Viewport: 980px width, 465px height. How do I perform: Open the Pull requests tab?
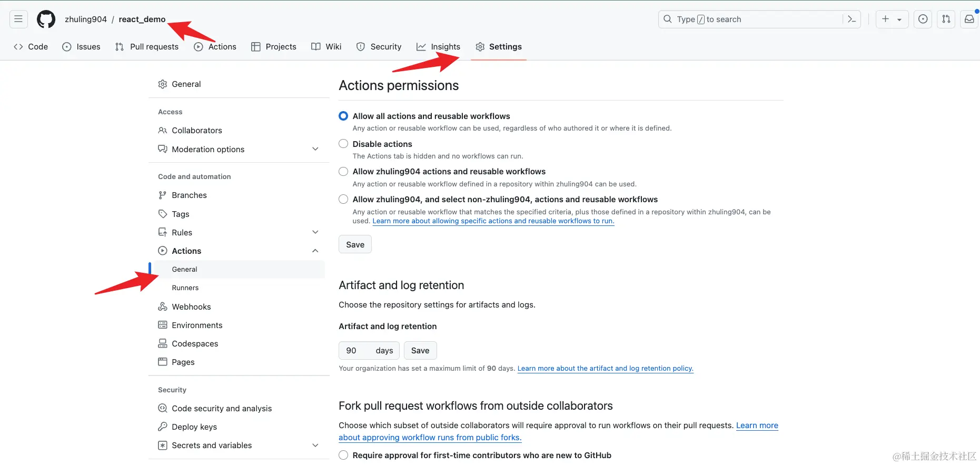pyautogui.click(x=147, y=47)
